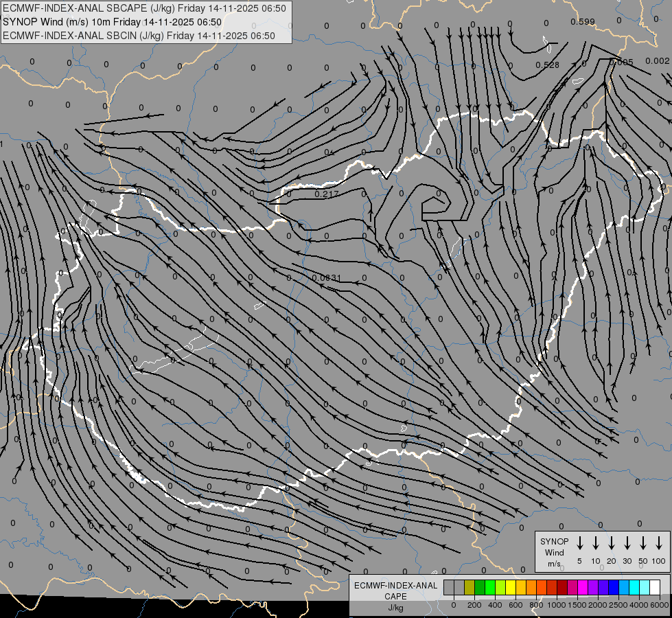Click the 1000 tick on CAPE scale
Image resolution: width=672 pixels, height=618 pixels.
(x=557, y=605)
